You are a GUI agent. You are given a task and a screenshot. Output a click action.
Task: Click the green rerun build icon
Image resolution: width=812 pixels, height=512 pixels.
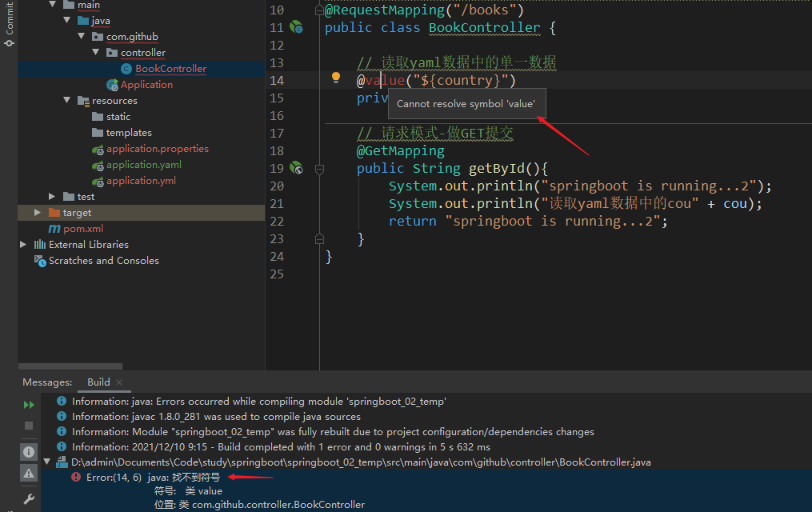click(29, 405)
